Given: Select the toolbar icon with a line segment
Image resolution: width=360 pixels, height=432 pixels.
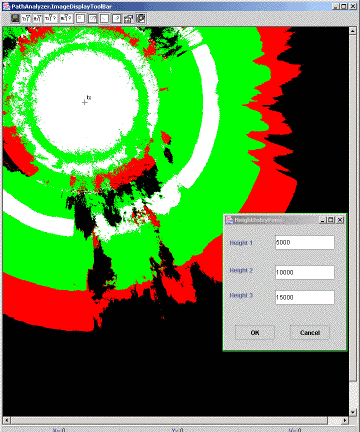Looking at the screenshot, I should 105,18.
